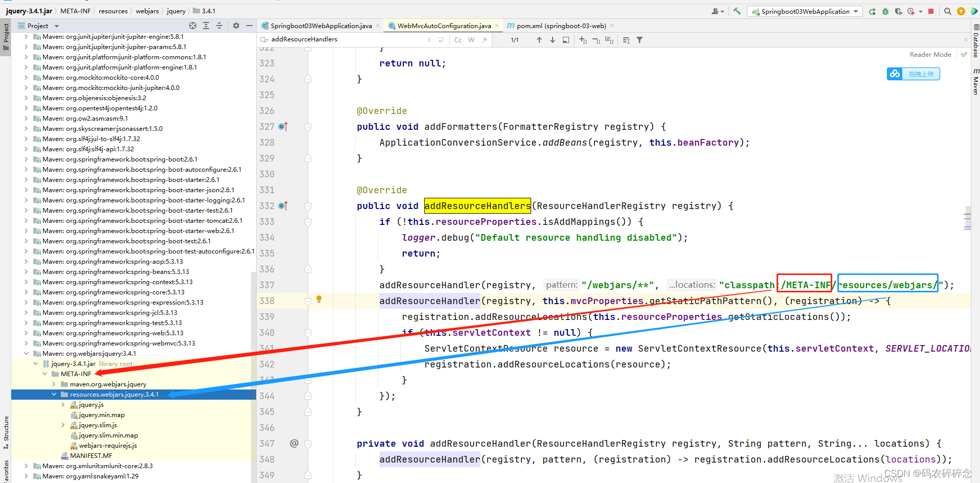Collapse the META-INF folder
The height and width of the screenshot is (483, 980).
coord(44,374)
